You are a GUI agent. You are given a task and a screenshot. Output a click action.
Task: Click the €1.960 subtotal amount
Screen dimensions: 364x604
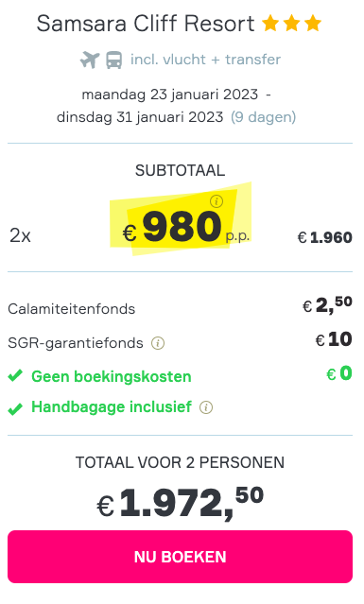tap(324, 237)
